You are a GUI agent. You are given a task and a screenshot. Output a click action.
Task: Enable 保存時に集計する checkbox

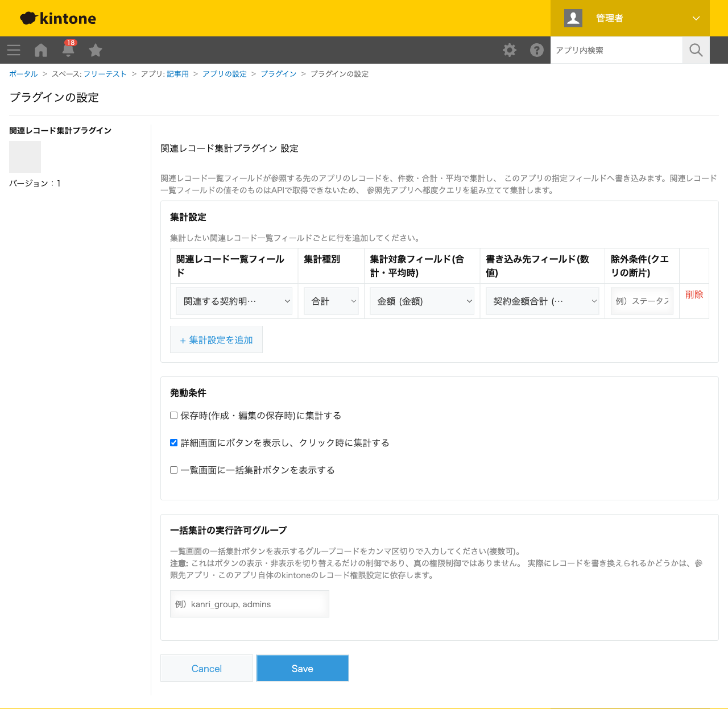coord(174,416)
